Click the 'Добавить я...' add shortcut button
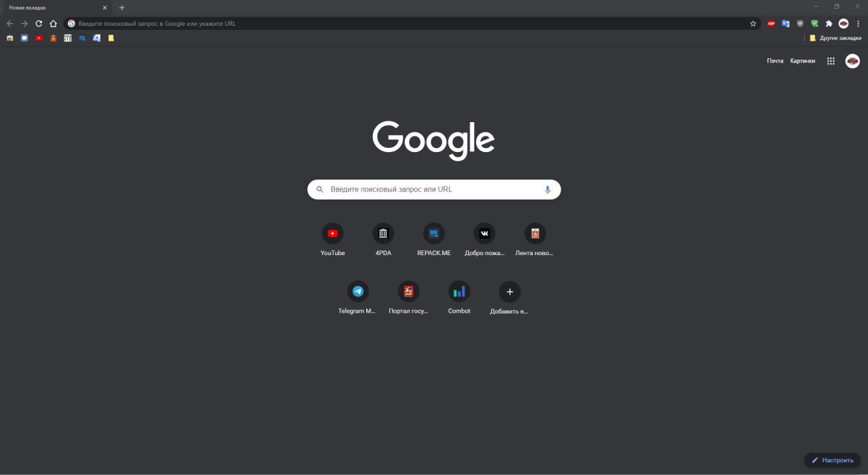 click(x=509, y=298)
